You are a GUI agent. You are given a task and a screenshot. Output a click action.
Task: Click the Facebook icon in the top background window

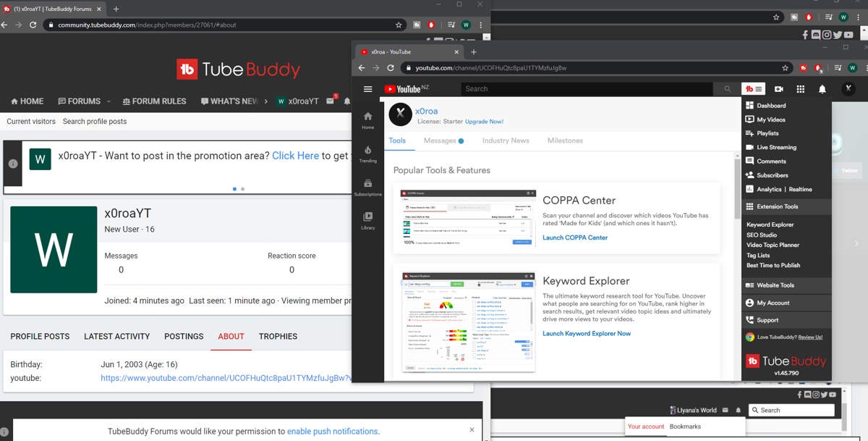coord(806,34)
